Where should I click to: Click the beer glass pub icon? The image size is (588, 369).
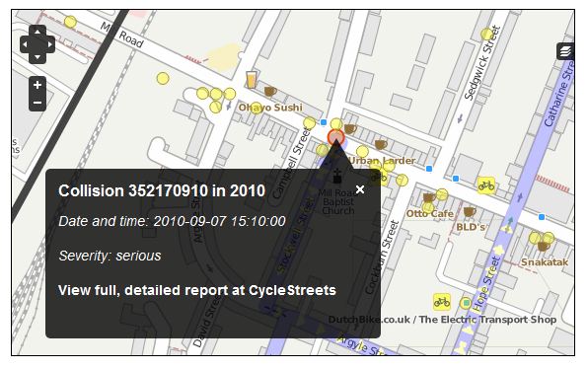pos(252,80)
